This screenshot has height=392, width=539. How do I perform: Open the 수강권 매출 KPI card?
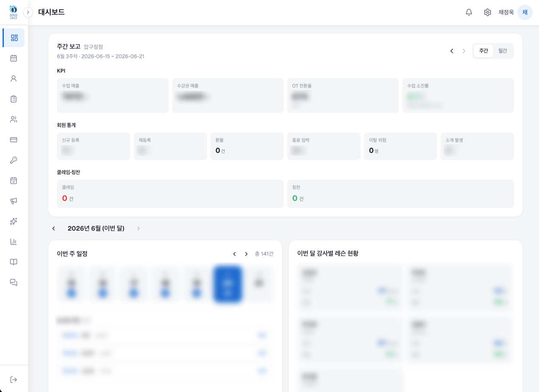pos(228,96)
